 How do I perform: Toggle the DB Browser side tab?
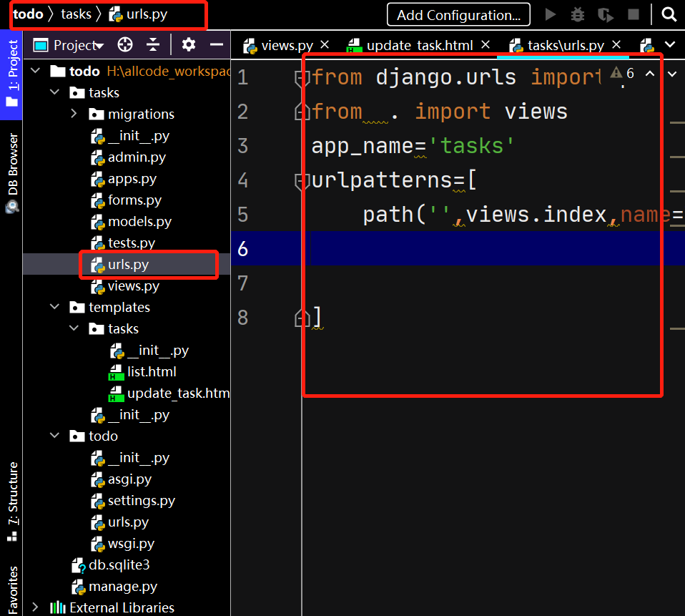(11, 172)
